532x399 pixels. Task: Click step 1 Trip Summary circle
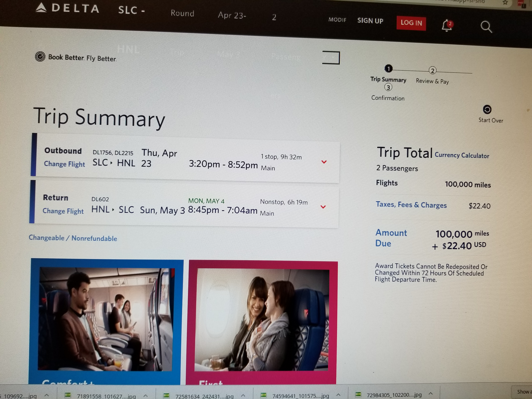(388, 69)
